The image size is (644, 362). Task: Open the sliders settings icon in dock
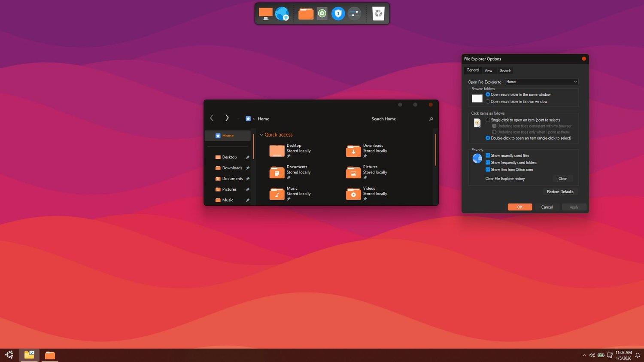(x=354, y=14)
